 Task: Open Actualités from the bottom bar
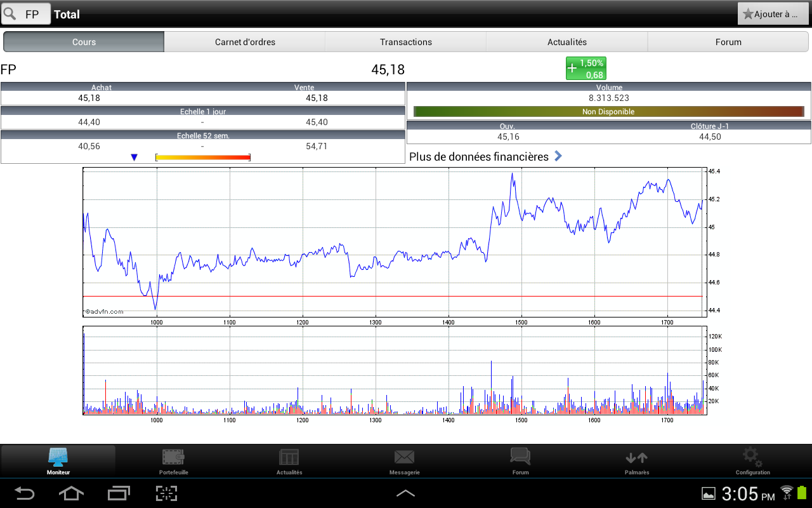(289, 460)
